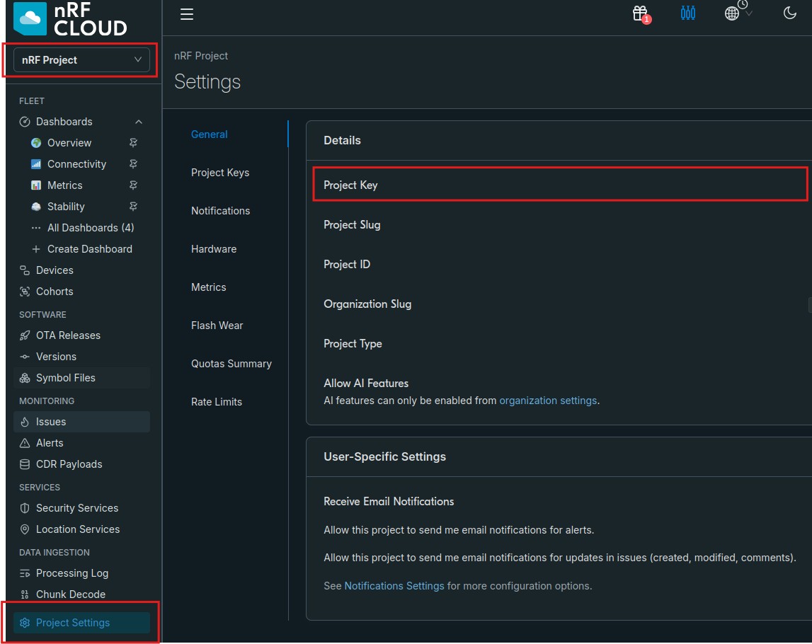The width and height of the screenshot is (812, 644).
Task: Click the CDR Payloads database icon
Action: (24, 464)
